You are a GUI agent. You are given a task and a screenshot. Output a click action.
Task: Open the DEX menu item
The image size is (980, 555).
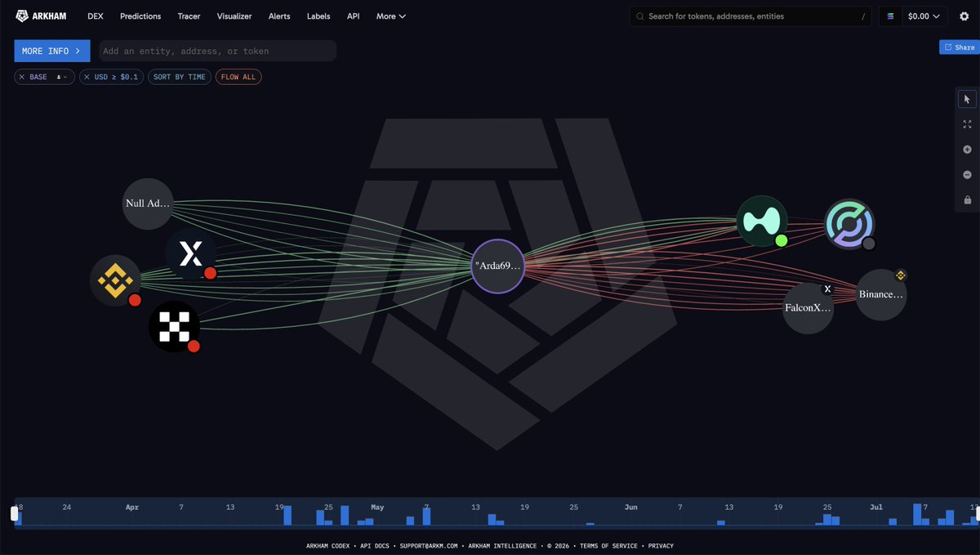(x=95, y=16)
